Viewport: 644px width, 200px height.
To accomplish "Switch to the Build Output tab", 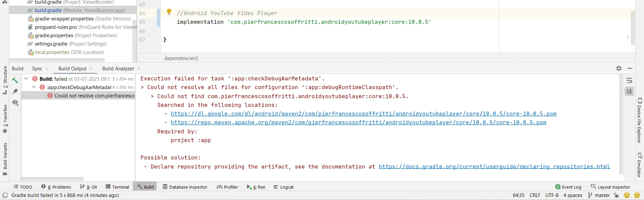I will click(72, 68).
